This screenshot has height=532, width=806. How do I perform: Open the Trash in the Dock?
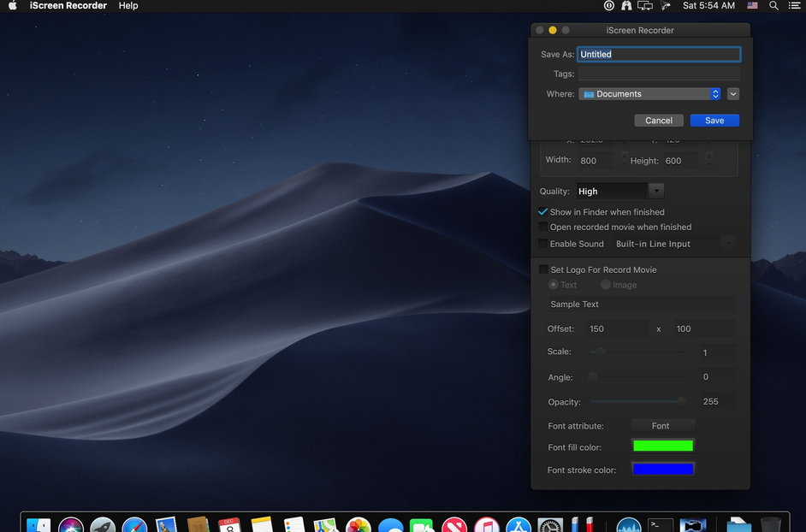tap(771, 524)
